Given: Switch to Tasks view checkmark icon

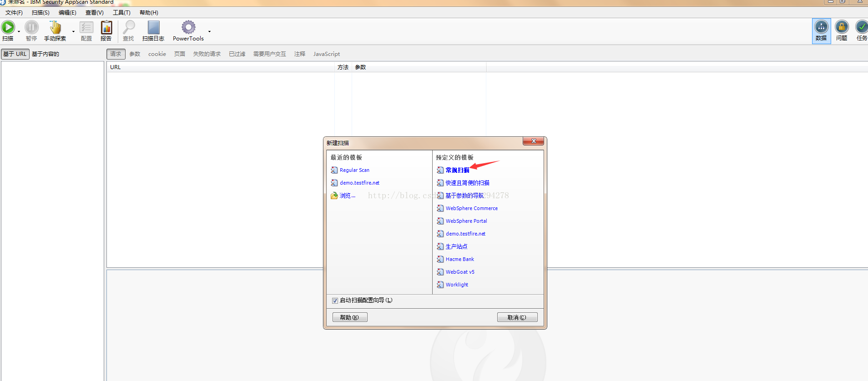Looking at the screenshot, I should [x=862, y=27].
